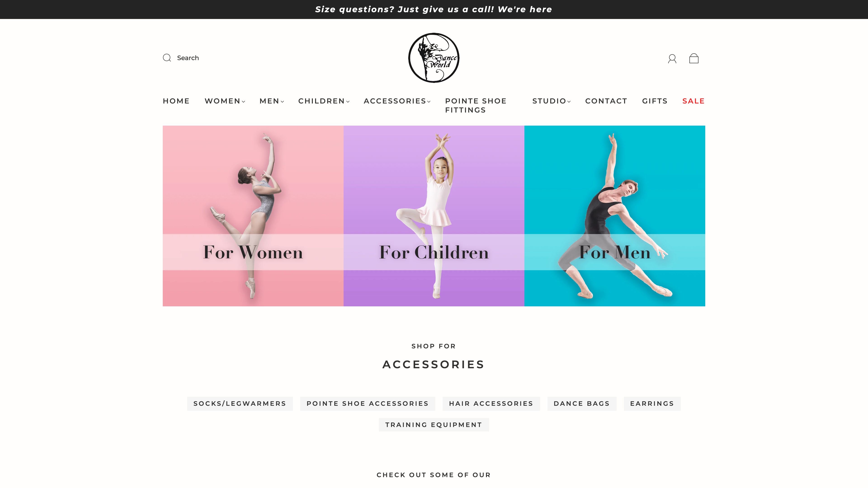
Task: Open Pointe Shoe Fittings page
Action: 476,106
